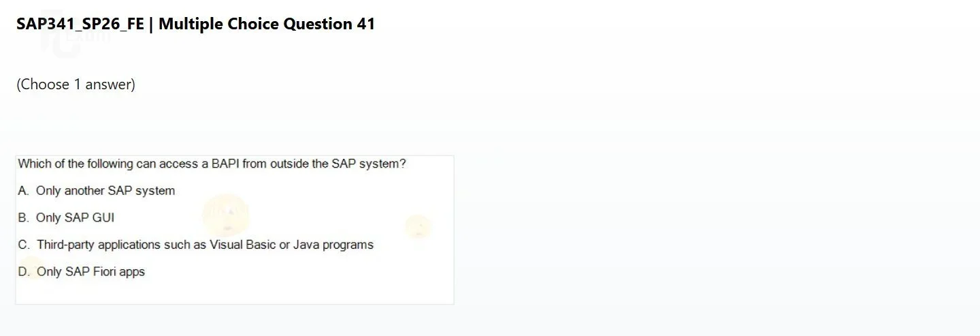Choose answer 'Only SAP Fiori apps'
Viewport: 980px width, 336px height.
coord(91,272)
